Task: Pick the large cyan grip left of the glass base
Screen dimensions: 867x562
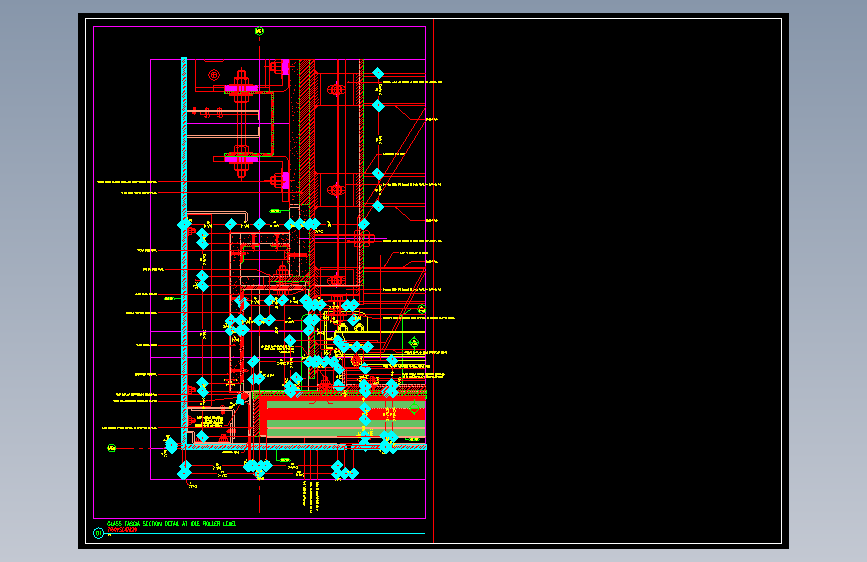Action: (171, 445)
